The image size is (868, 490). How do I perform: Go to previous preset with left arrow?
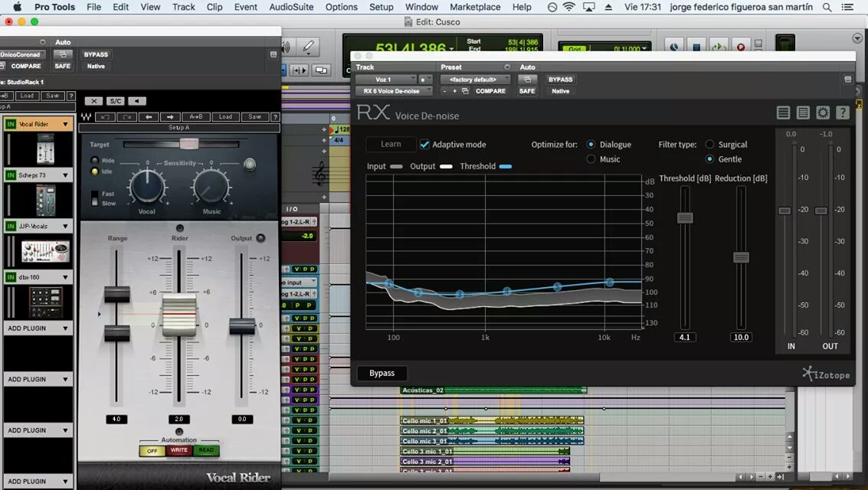(x=149, y=116)
